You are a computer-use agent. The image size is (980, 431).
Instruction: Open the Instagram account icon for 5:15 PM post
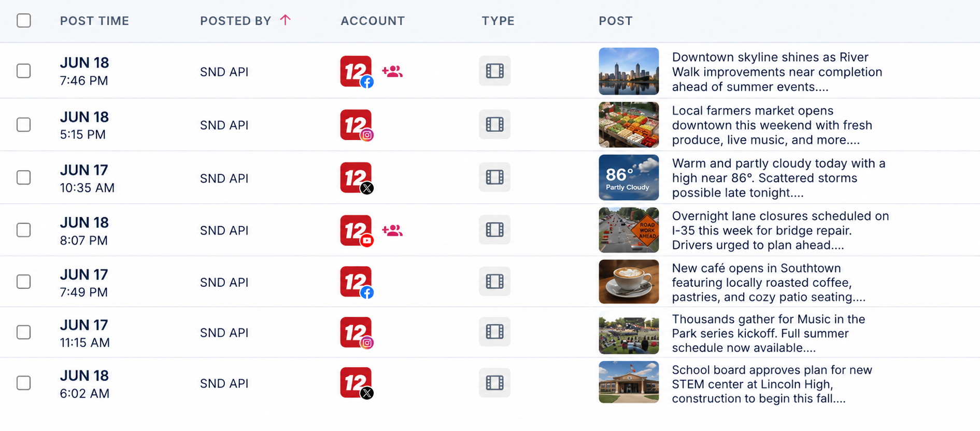click(x=357, y=125)
